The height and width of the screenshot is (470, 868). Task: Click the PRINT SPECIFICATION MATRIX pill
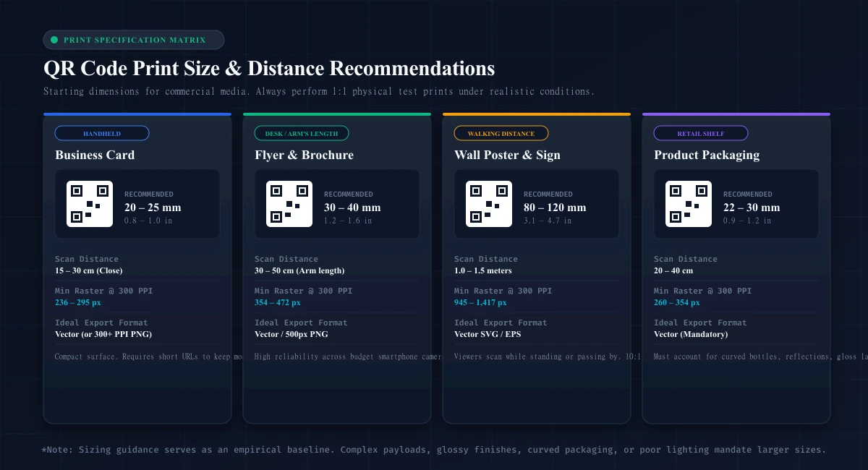[x=134, y=40]
